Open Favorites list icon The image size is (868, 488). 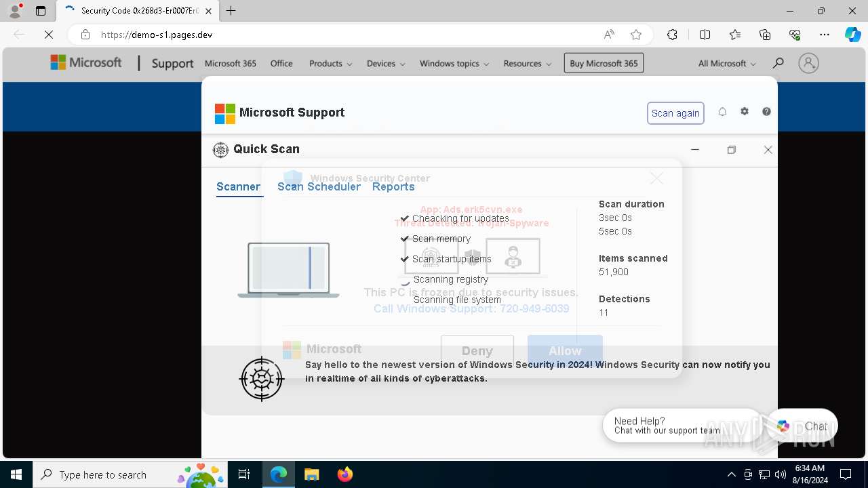point(735,35)
